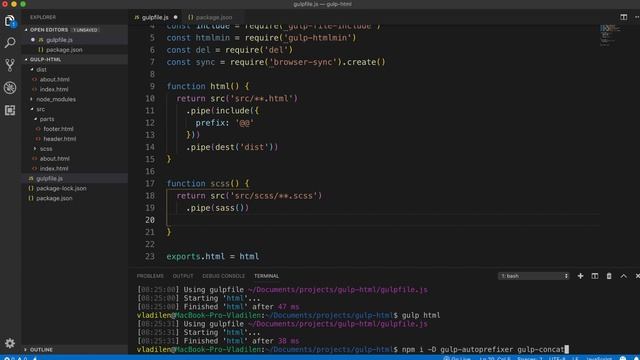This screenshot has height=360, width=640.
Task: Add a new terminal with the plus icon
Action: pos(580,276)
